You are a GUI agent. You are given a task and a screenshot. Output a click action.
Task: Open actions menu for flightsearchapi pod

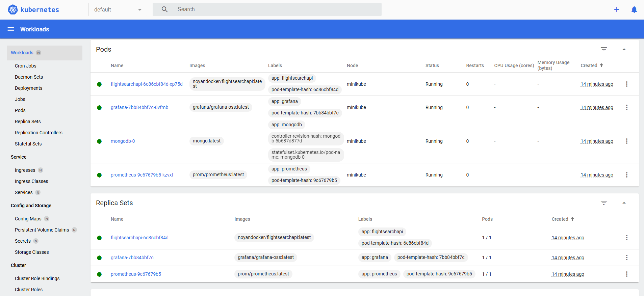[627, 84]
